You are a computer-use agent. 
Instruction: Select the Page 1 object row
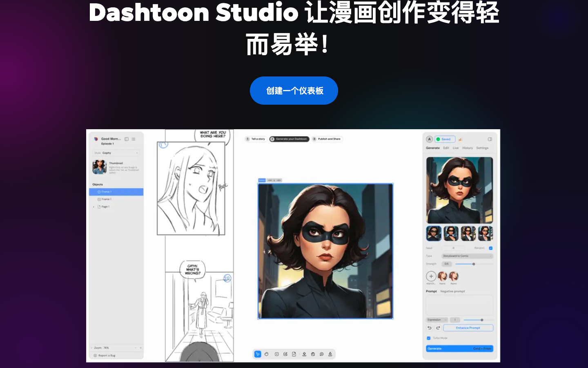click(x=116, y=207)
